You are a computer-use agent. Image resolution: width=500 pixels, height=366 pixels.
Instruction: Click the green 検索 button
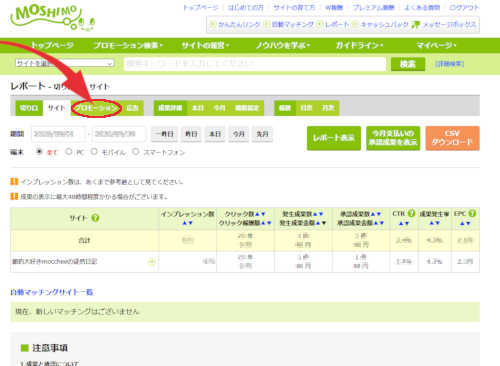click(x=408, y=64)
